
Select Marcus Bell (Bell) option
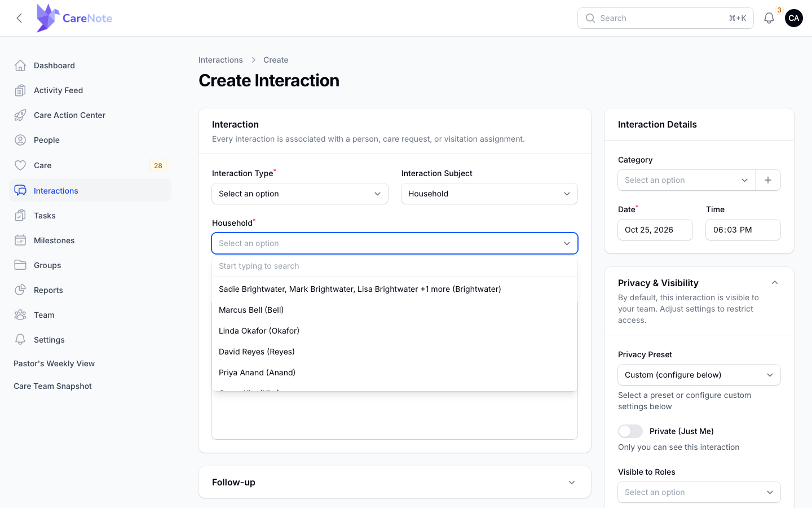pyautogui.click(x=395, y=310)
